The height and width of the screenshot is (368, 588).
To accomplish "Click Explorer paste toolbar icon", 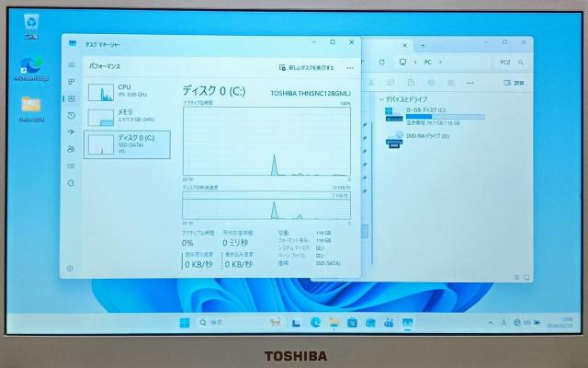I will (411, 83).
